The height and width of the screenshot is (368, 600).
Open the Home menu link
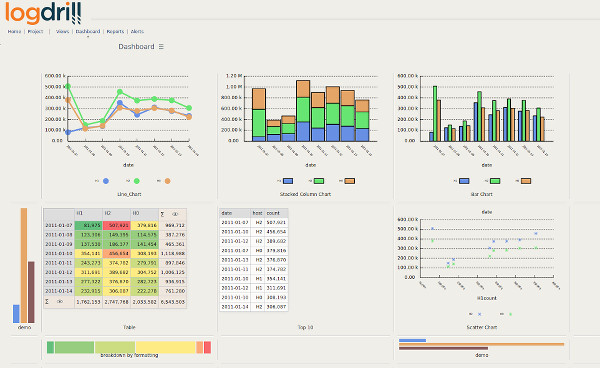click(14, 31)
